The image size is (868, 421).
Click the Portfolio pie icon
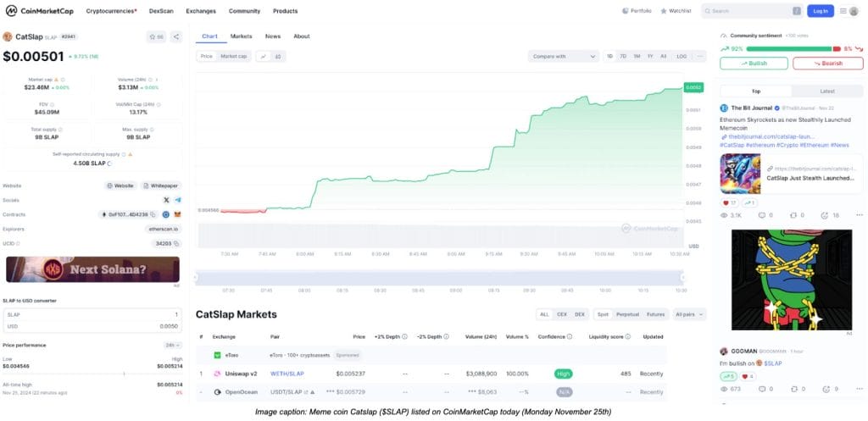[x=626, y=10]
